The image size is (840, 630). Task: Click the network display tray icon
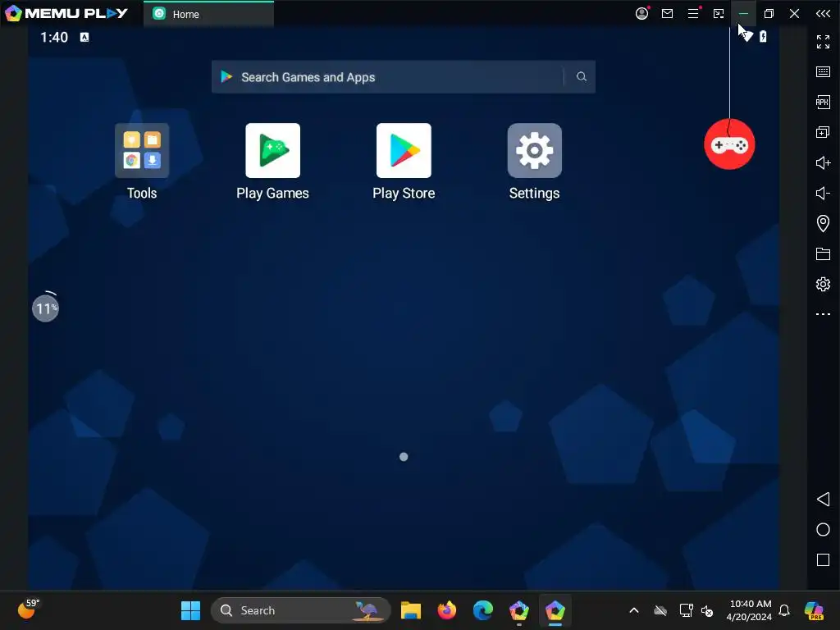[687, 610]
